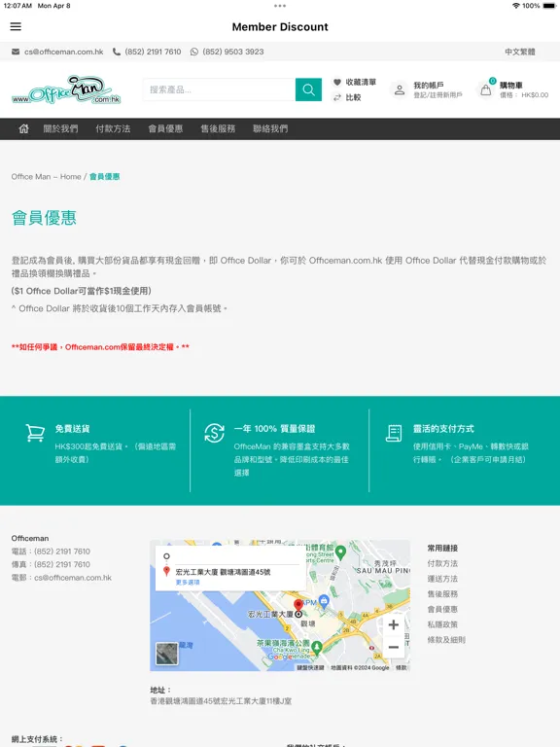Click the wishlist heart icon
This screenshot has height=747, width=560.
(337, 82)
